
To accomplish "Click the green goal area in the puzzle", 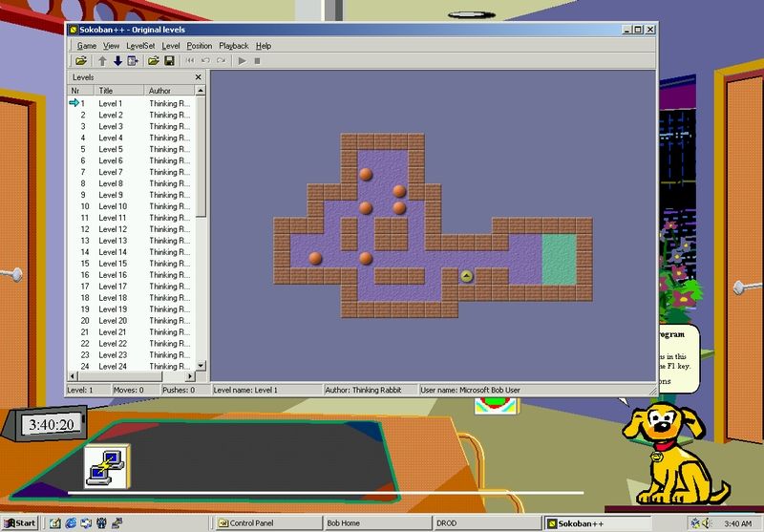I will (x=559, y=259).
